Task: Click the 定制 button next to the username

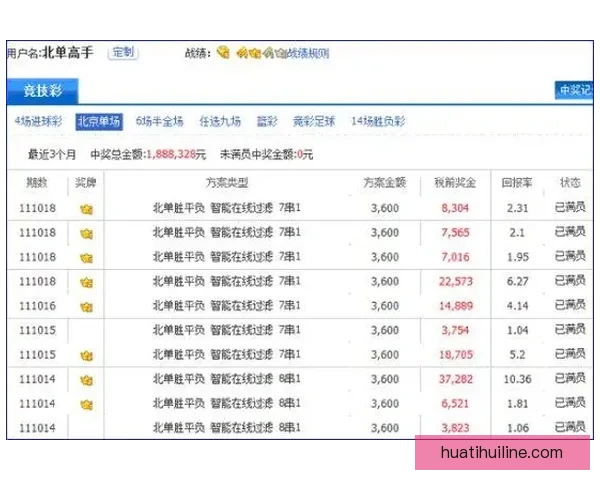Action: (x=123, y=52)
